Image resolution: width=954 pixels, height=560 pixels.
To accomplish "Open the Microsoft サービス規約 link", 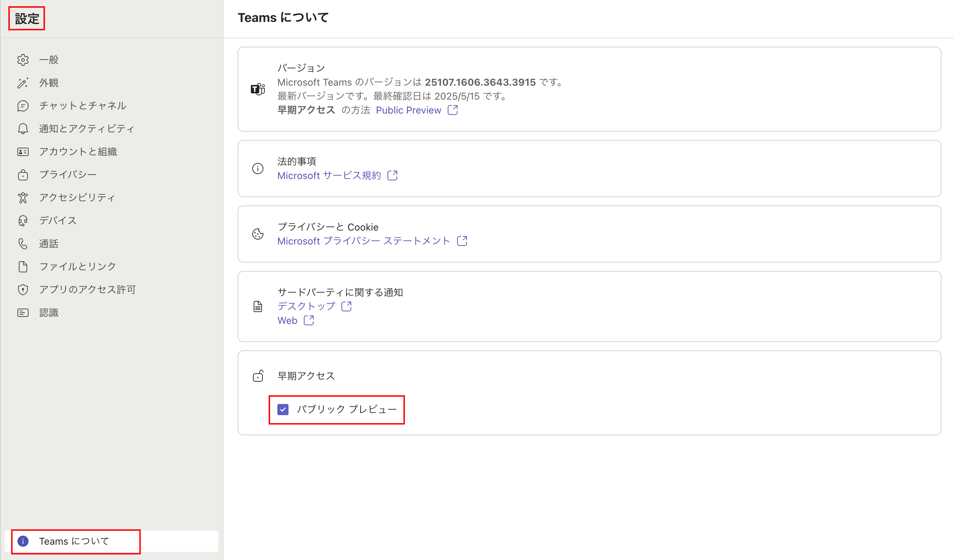I will pos(329,176).
